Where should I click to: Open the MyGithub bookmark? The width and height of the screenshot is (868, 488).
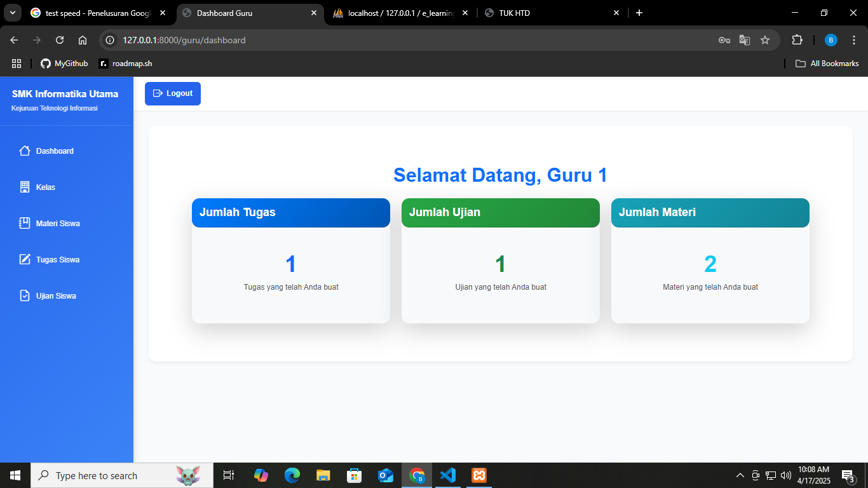click(x=64, y=64)
